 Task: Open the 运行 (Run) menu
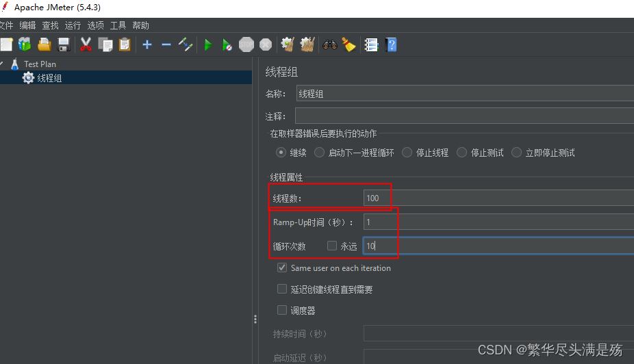73,25
